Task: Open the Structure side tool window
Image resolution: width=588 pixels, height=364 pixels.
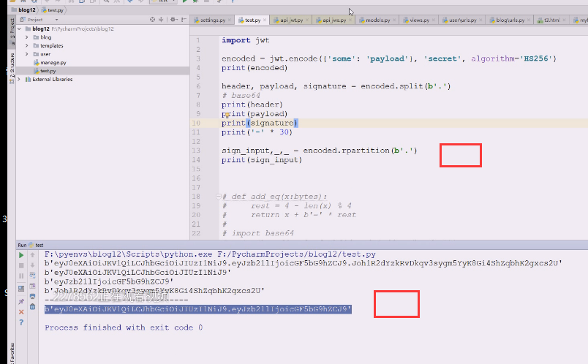Action: click(12, 68)
